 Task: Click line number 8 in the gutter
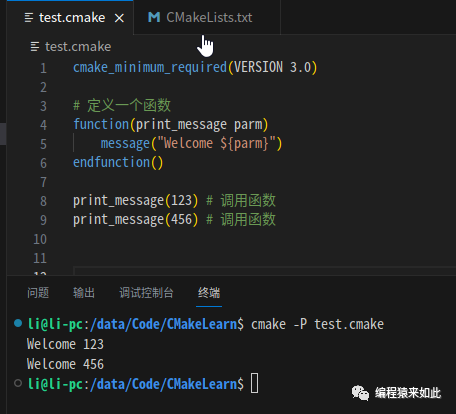(43, 201)
